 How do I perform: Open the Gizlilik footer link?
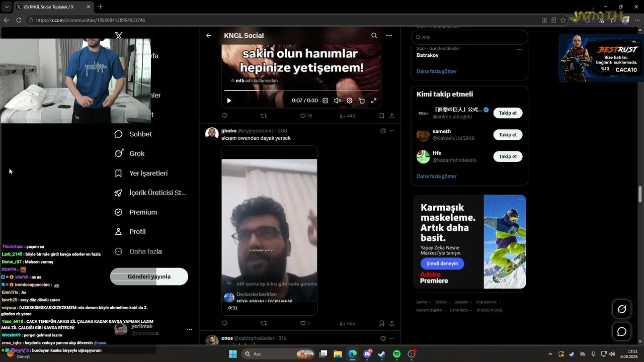pyautogui.click(x=441, y=302)
